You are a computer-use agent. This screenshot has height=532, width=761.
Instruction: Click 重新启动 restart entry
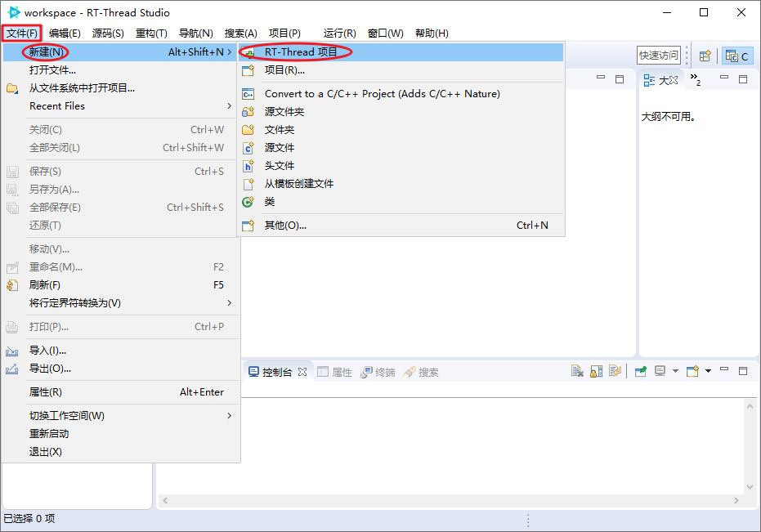coord(120,433)
